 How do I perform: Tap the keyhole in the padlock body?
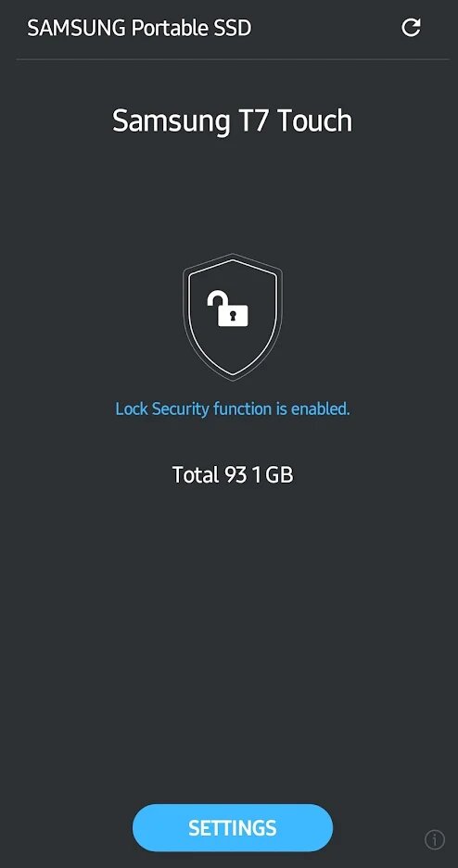pos(233,316)
